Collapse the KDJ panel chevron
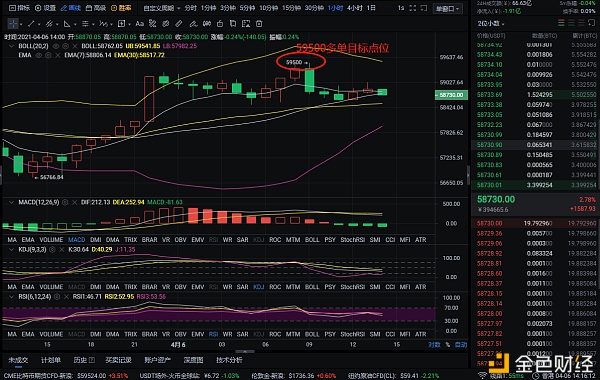This screenshot has height=380, width=600. point(11,250)
